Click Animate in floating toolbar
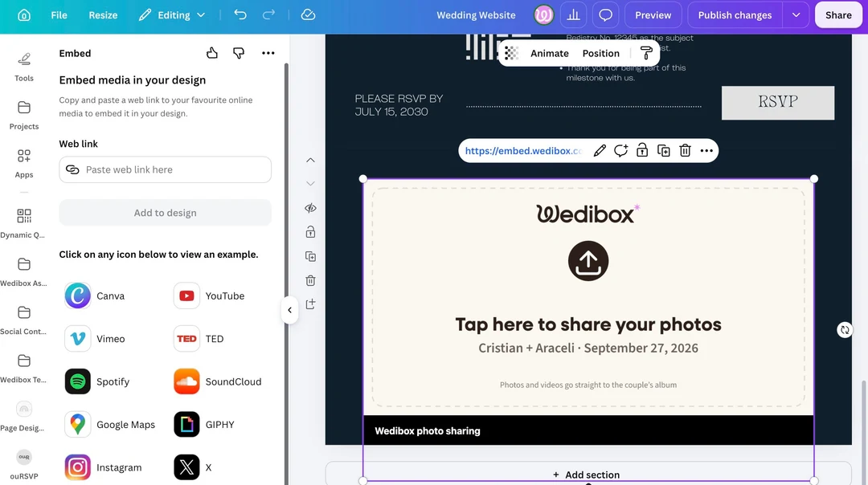Viewport: 868px width, 485px height. pyautogui.click(x=549, y=53)
